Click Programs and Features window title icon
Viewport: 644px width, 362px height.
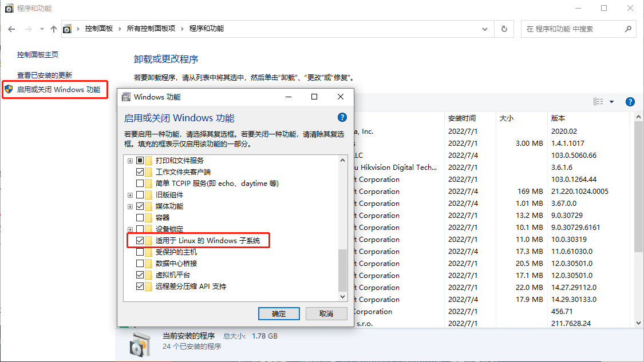pos(10,8)
